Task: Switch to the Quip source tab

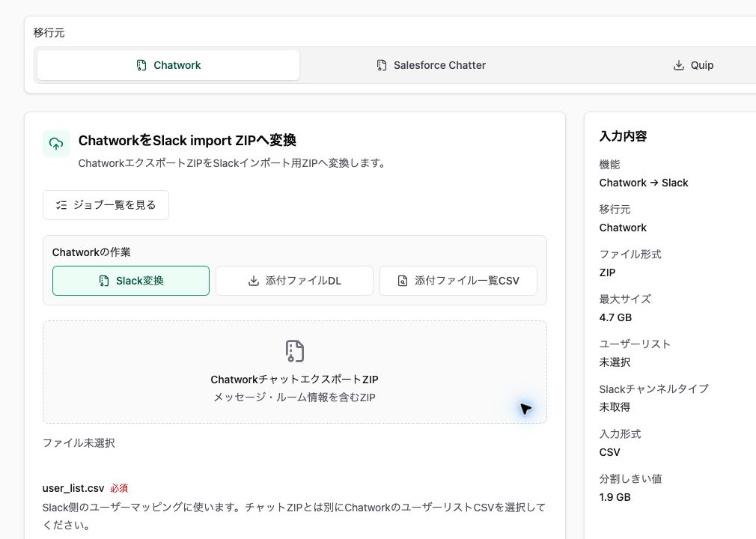Action: (693, 65)
